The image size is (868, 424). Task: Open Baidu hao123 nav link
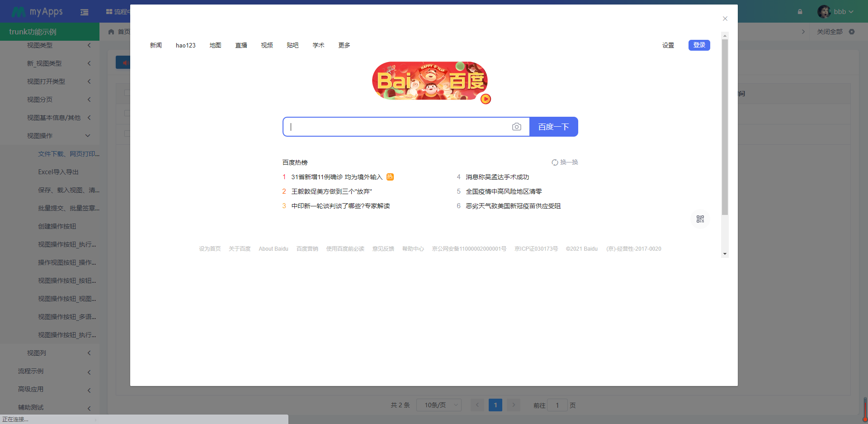click(x=186, y=45)
